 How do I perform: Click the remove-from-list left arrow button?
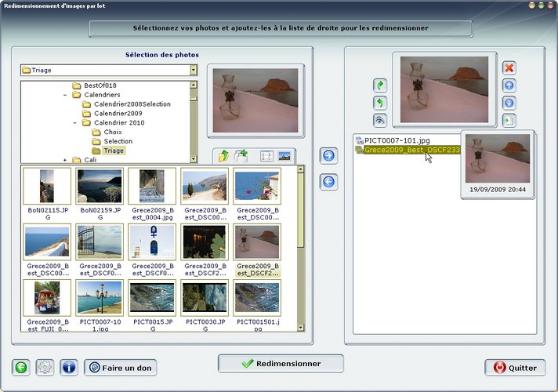329,182
